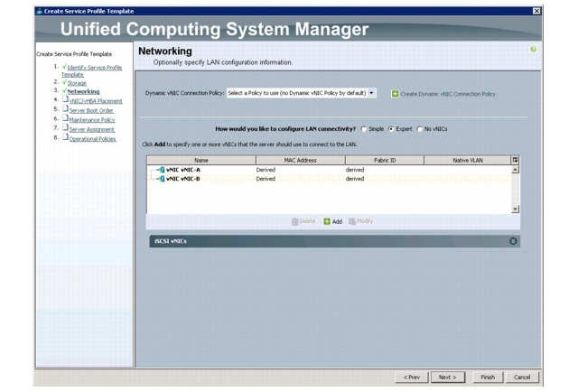
Task: Click the Delete trash icon
Action: (x=294, y=221)
